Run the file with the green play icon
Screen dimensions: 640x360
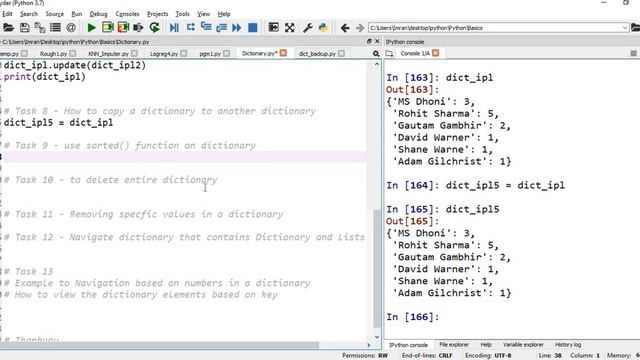pyautogui.click(x=91, y=28)
